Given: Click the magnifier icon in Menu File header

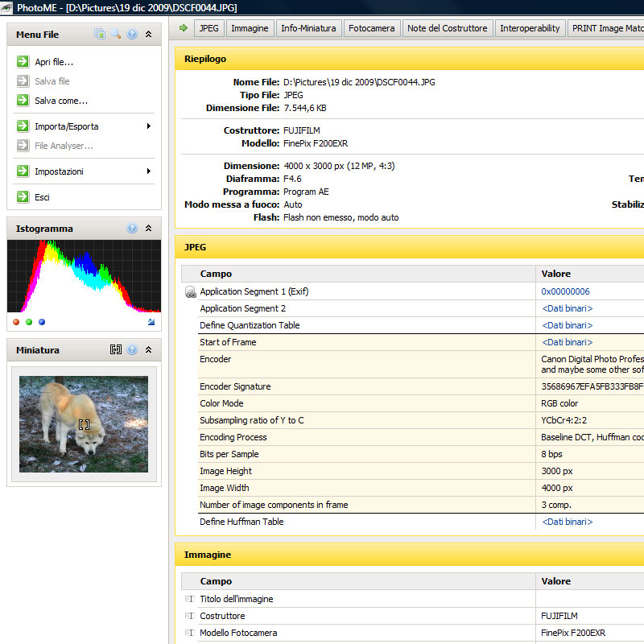Looking at the screenshot, I should [116, 34].
